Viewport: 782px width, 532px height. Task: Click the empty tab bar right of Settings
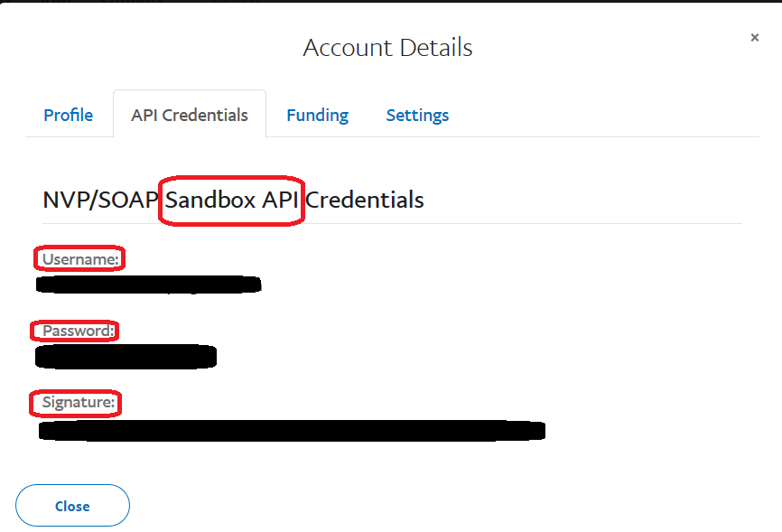605,115
